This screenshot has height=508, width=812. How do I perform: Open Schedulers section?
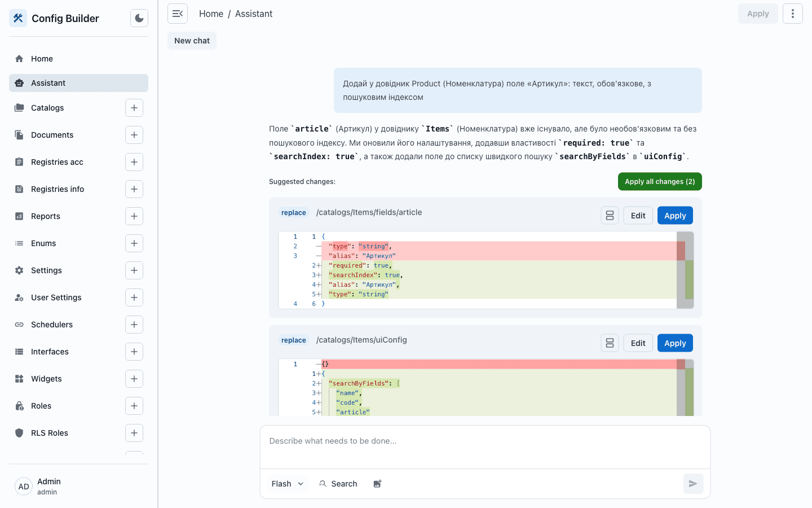[x=52, y=325]
